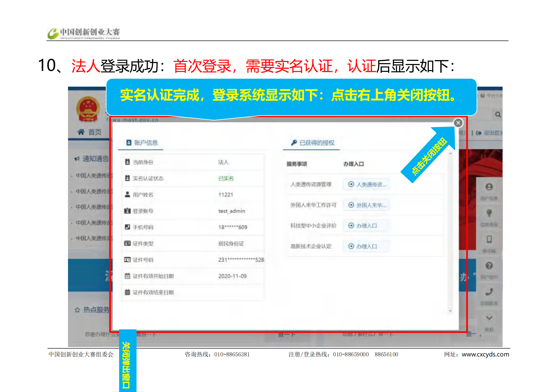
Task: Click the search magnifier icon
Action: (498, 115)
